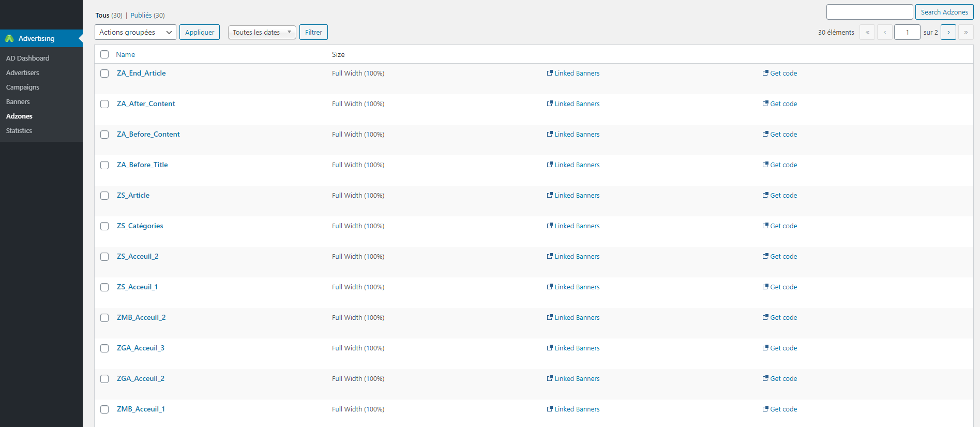This screenshot has height=427, width=980.
Task: Open the Advertising plugin logo icon in the sidebar
Action: tap(9, 38)
